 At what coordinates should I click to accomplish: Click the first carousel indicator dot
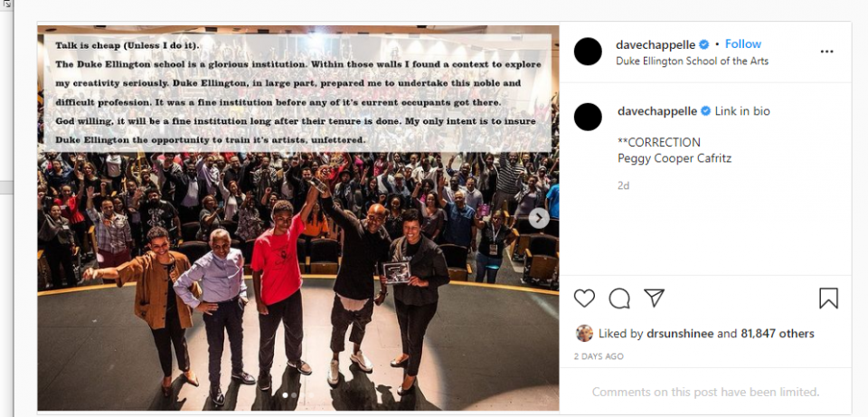coord(285,395)
